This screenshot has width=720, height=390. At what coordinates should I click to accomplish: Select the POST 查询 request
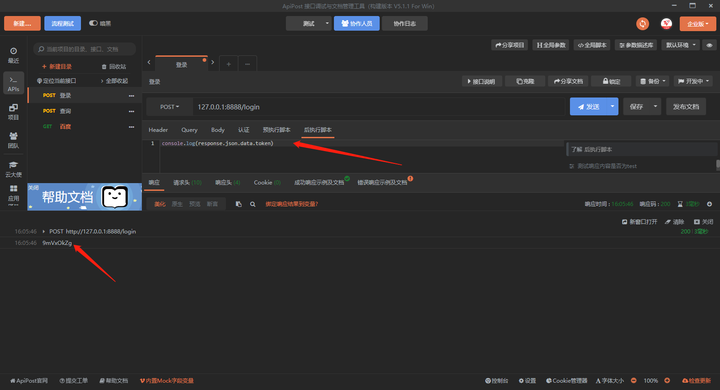(x=65, y=111)
